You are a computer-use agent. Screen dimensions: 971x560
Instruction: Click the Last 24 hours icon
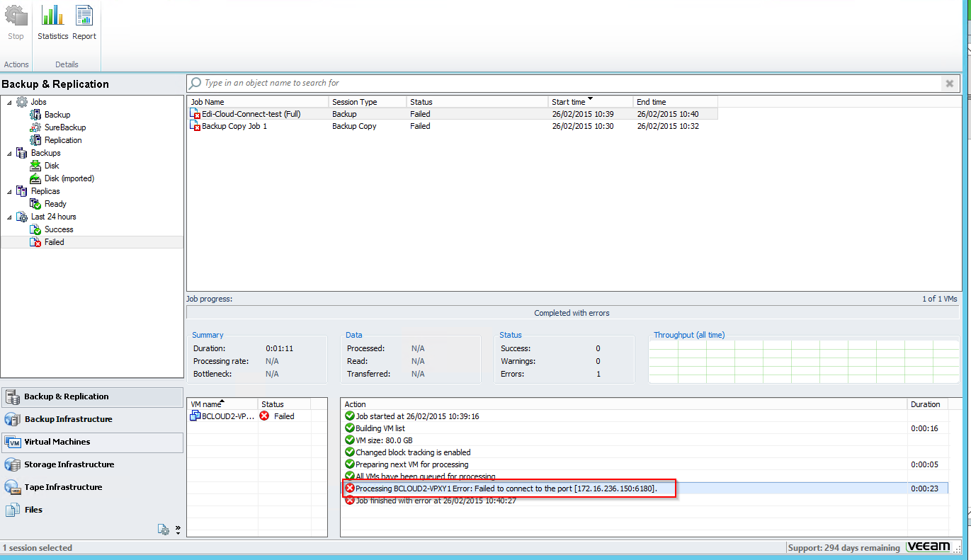pyautogui.click(x=22, y=217)
